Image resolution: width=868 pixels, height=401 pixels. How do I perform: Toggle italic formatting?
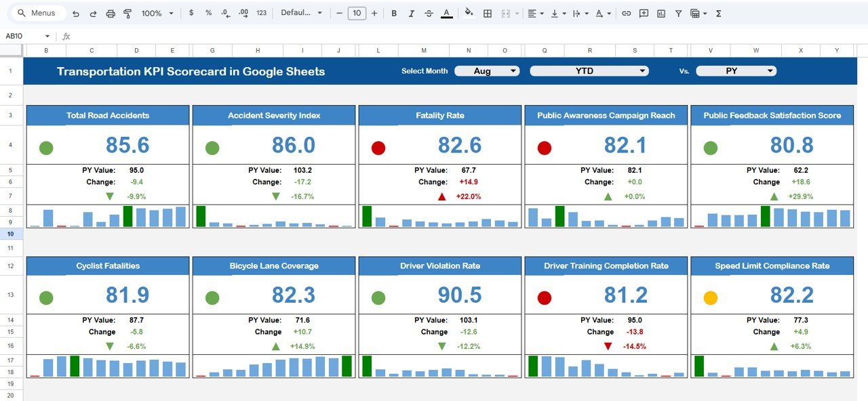(412, 13)
